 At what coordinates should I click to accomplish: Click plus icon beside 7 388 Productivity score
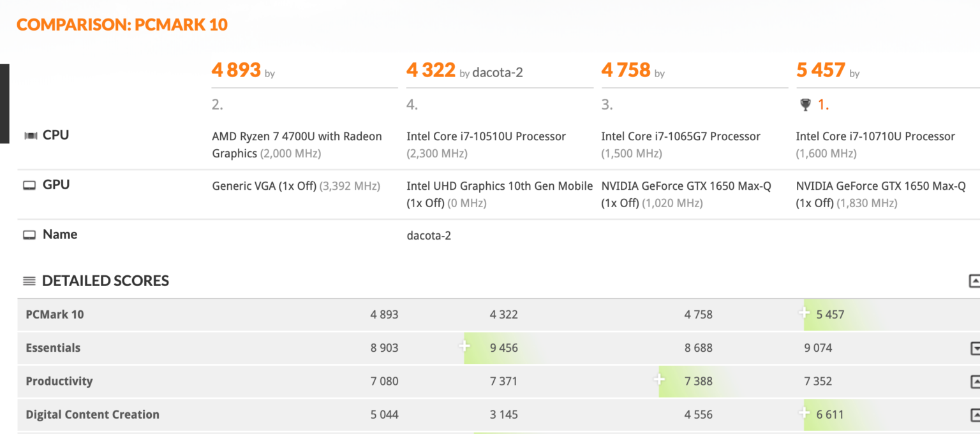pyautogui.click(x=660, y=380)
